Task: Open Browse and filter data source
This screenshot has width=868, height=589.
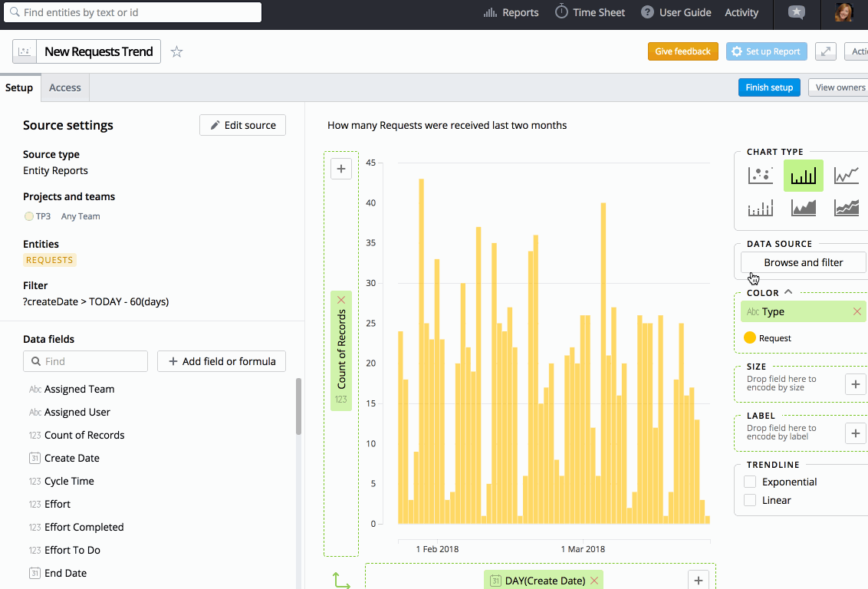Action: pyautogui.click(x=804, y=262)
